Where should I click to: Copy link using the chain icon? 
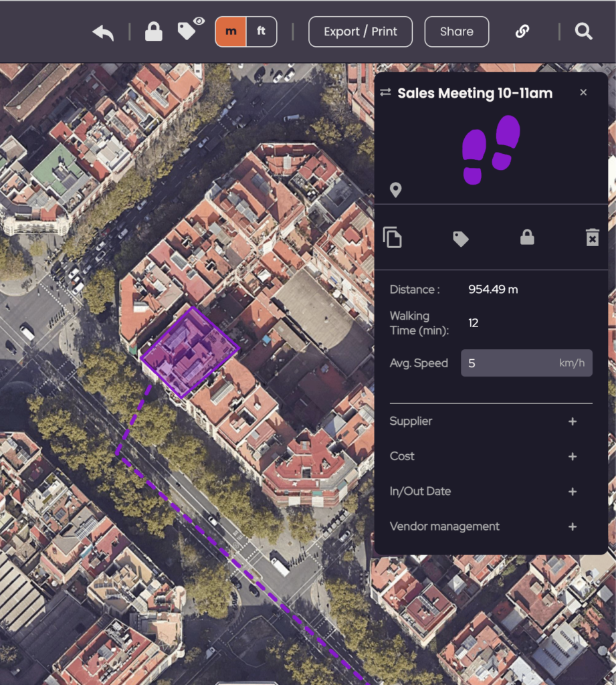tap(522, 32)
